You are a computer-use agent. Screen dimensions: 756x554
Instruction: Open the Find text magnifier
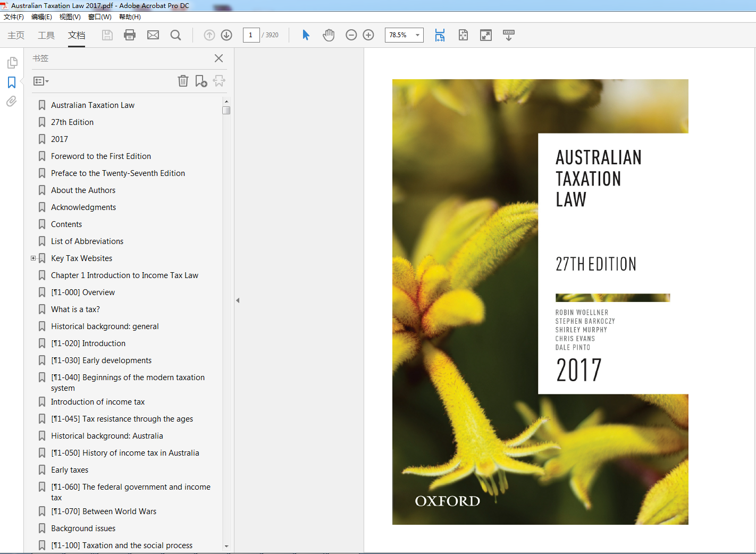(x=176, y=35)
